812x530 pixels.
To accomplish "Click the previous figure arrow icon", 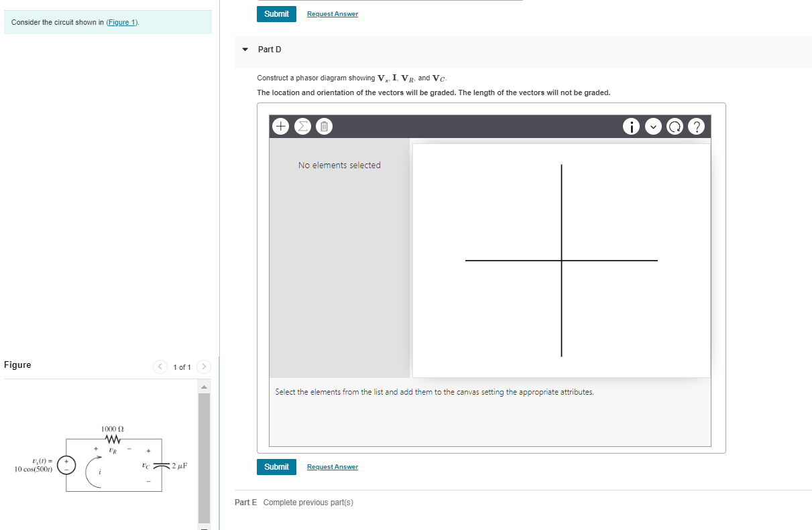I will [x=160, y=367].
